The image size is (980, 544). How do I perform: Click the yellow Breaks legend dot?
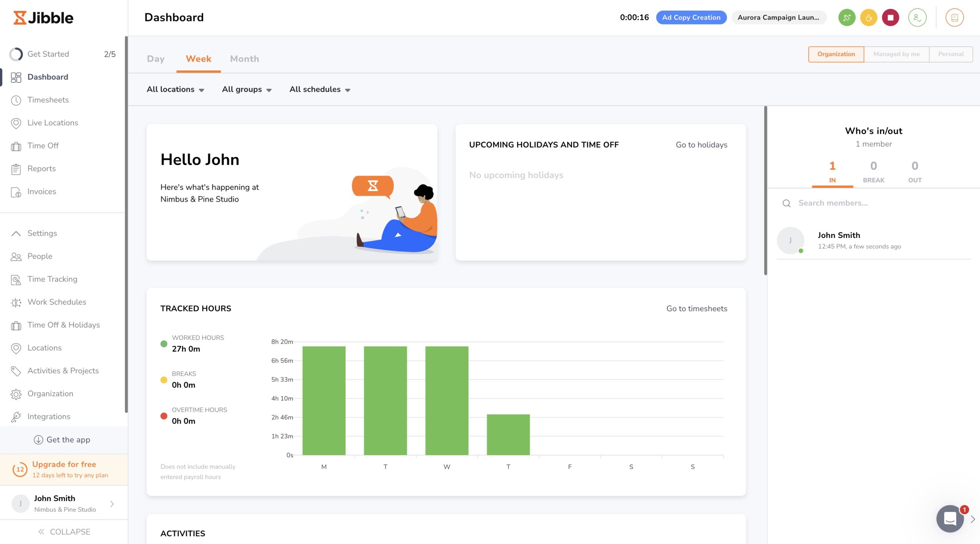click(164, 380)
